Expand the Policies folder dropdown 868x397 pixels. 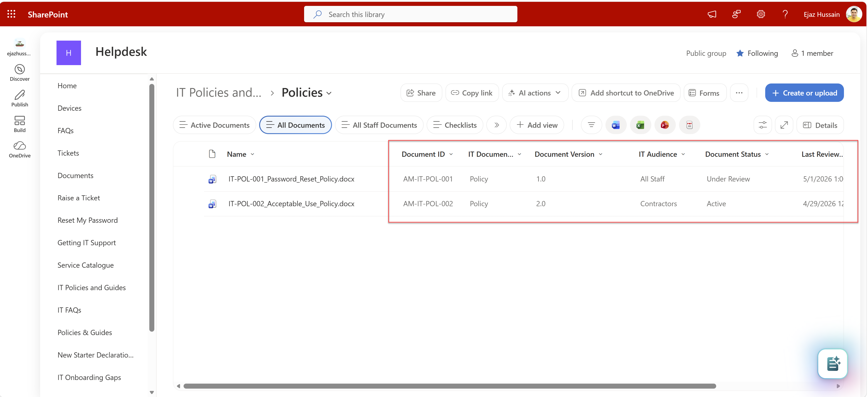329,93
